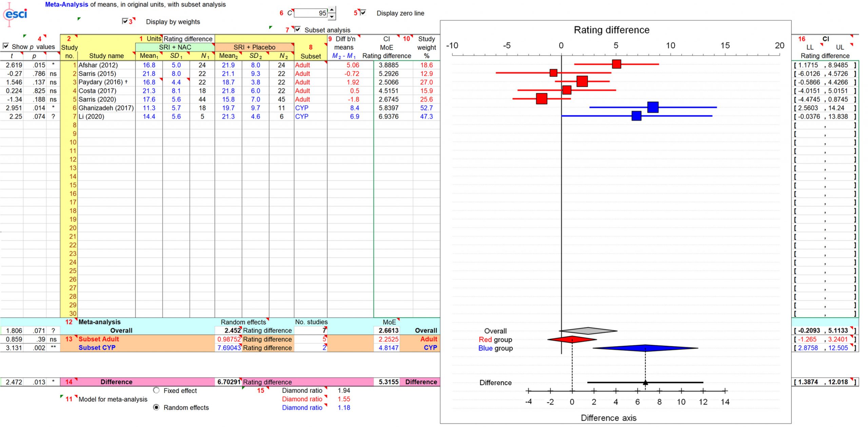Viewport: 868px width, 431px height.
Task: Select the Fixed effect radio button
Action: [156, 390]
